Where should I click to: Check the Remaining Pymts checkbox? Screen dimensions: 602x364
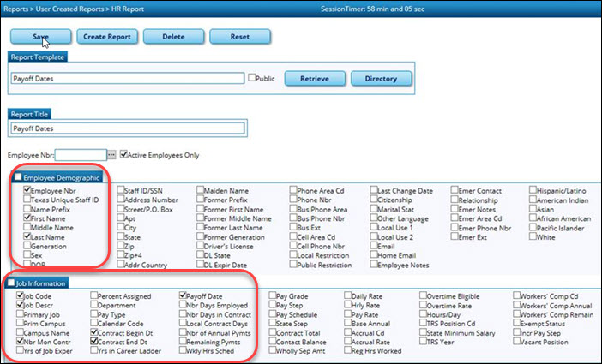183,341
